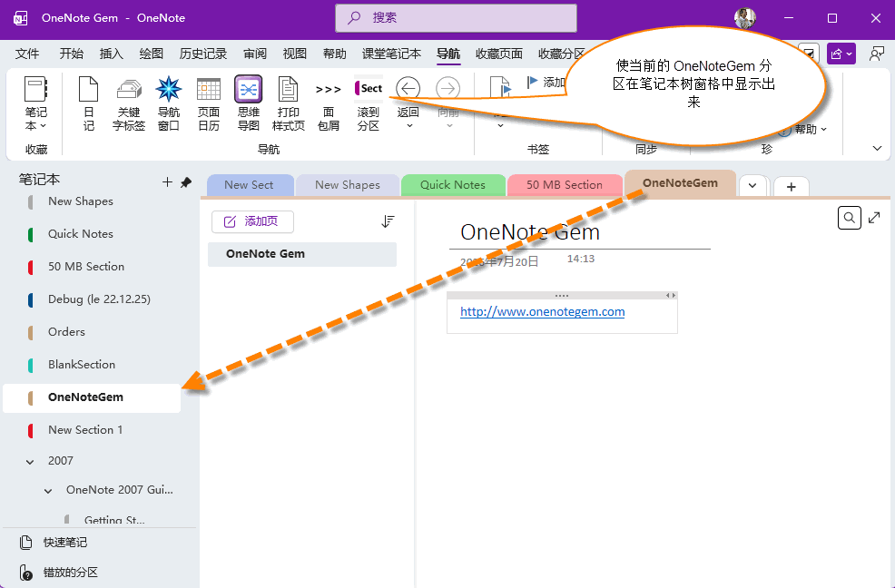Click the OneNote Gem page title
Viewport: 895px width, 588px height.
click(x=530, y=232)
